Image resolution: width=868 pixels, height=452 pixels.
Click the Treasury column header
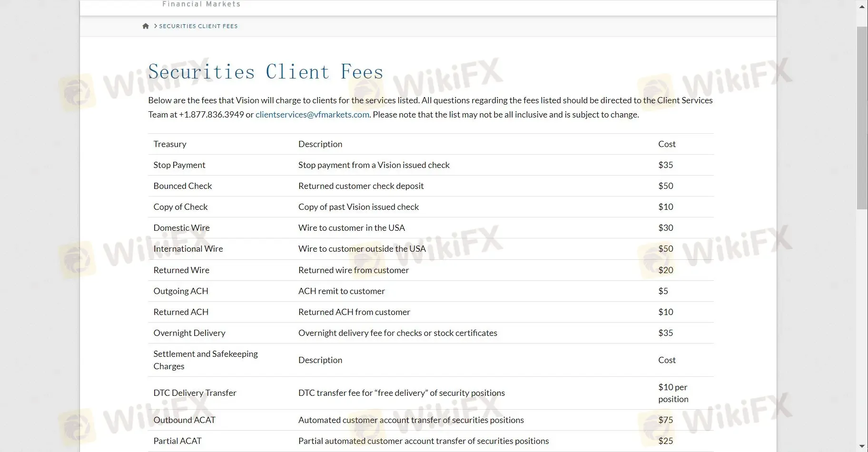coord(170,144)
